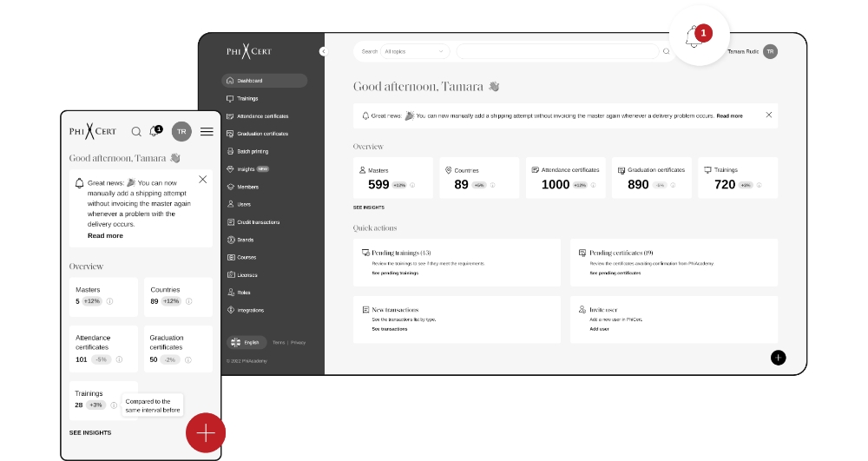Click info icon on desktop Countries card
Viewport: 868px width, 461px height.
[493, 186]
